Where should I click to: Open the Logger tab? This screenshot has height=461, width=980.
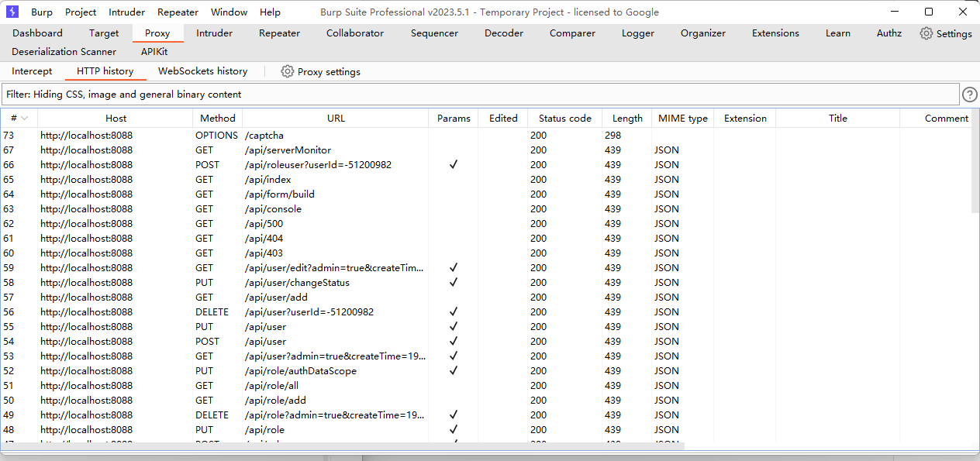[x=638, y=33]
